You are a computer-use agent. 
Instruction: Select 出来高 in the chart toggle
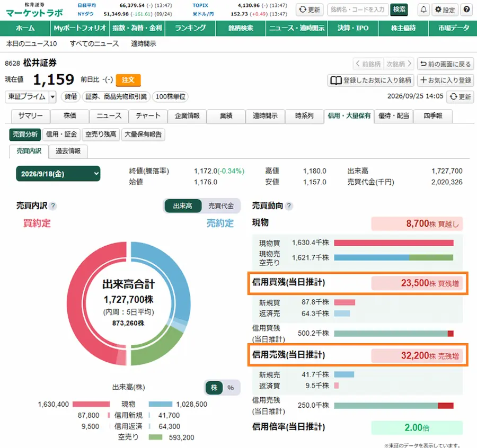tap(183, 206)
